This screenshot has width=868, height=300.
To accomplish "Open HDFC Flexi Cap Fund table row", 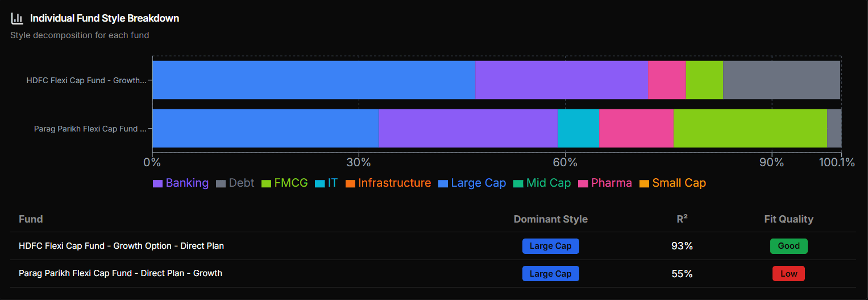I will [433, 246].
